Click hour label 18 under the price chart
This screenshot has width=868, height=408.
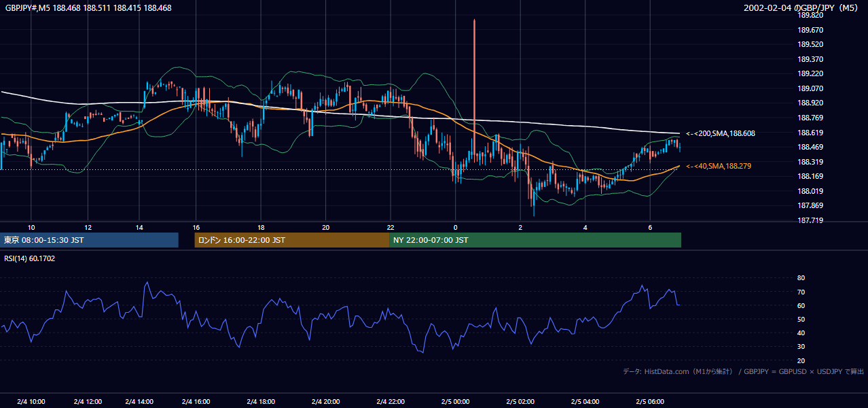261,227
